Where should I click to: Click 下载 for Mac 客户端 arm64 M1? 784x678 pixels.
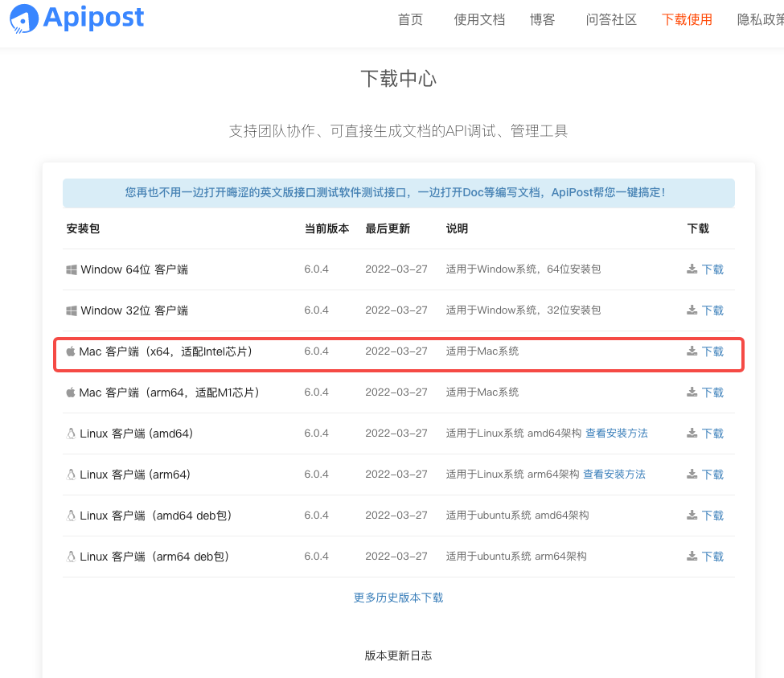[x=712, y=392]
